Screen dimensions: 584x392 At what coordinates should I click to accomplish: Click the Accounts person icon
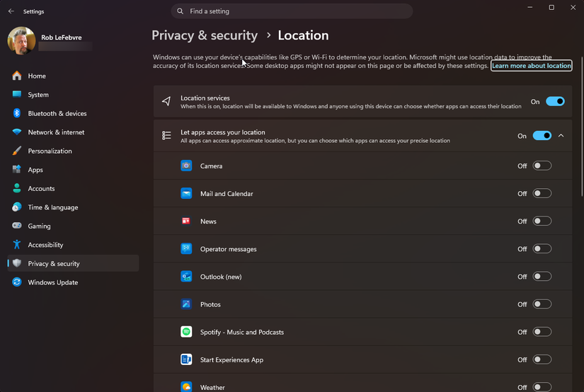pos(17,188)
